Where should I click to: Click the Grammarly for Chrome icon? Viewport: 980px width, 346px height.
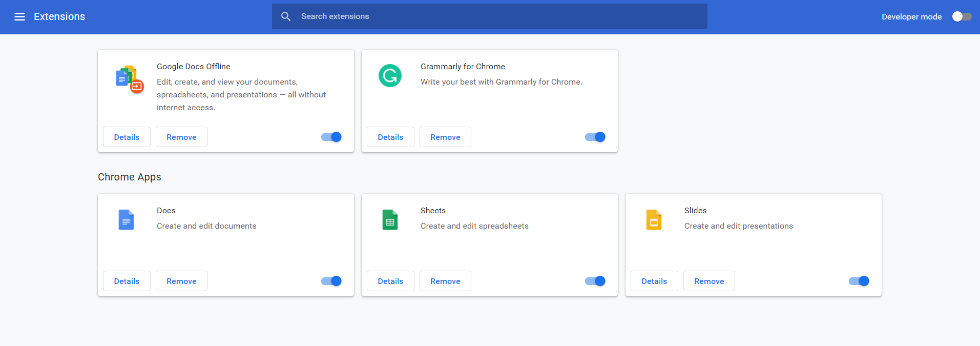390,76
